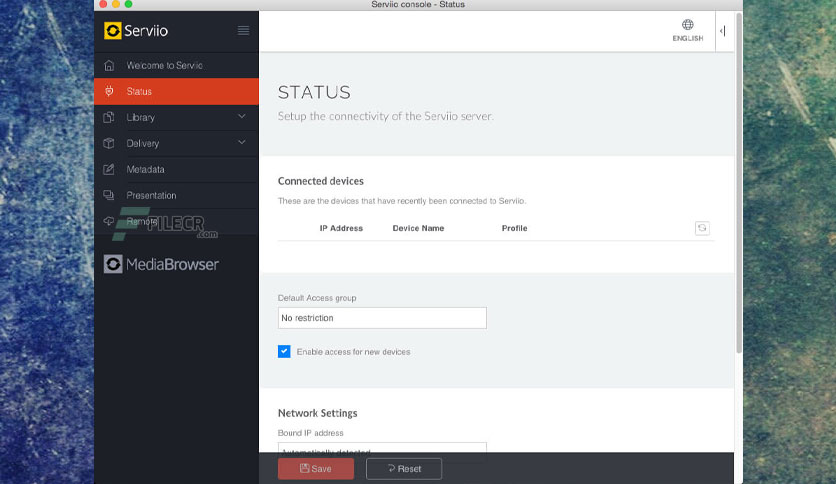Go to the Metadata page

pyautogui.click(x=176, y=169)
